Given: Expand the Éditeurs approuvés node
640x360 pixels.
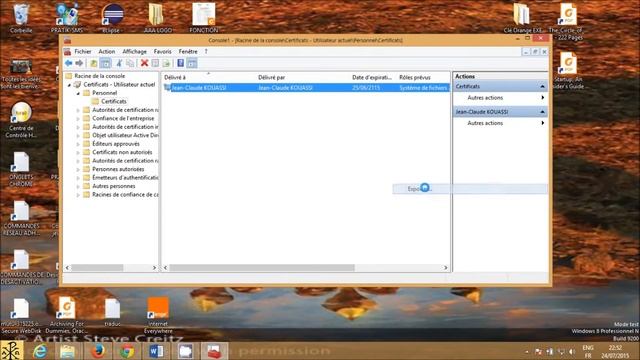Looking at the screenshot, I should point(78,144).
